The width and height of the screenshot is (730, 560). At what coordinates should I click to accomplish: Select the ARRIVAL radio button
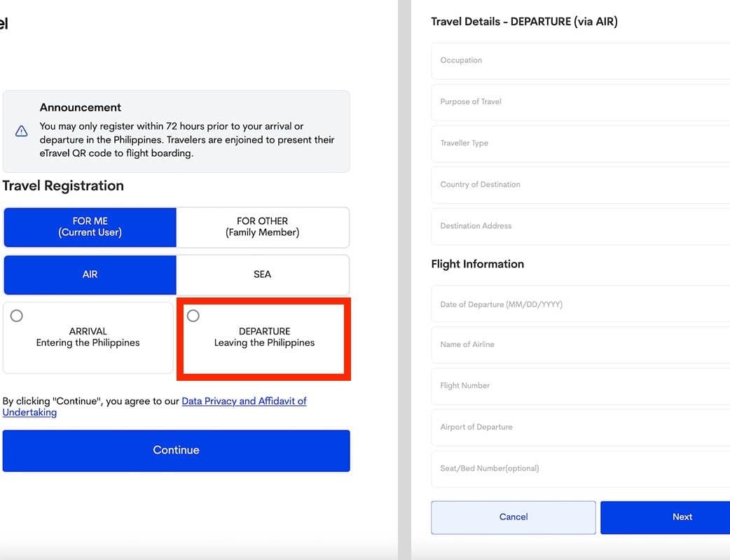click(17, 316)
